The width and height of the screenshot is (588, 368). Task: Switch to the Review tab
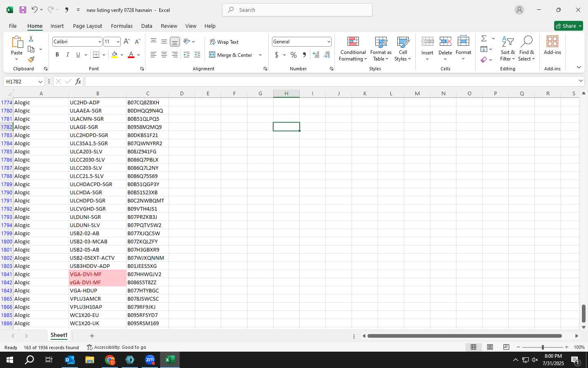coord(169,26)
